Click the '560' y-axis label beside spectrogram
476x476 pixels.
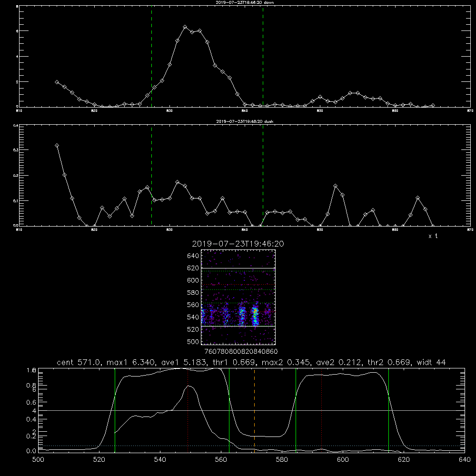pos(193,305)
